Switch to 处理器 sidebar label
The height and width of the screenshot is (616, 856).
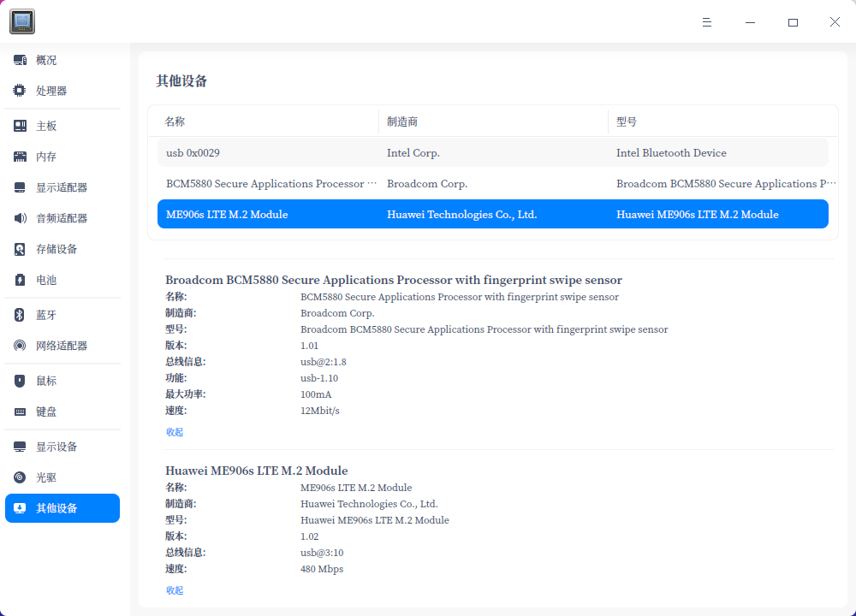pyautogui.click(x=51, y=91)
